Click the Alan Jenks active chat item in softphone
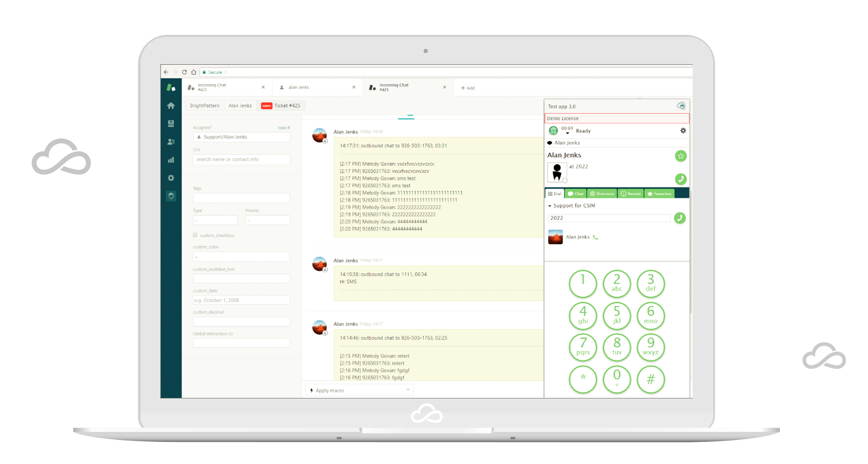 click(617, 143)
